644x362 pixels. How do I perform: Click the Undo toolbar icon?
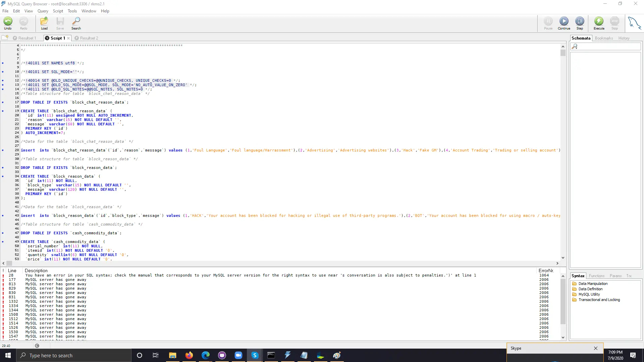(x=8, y=23)
